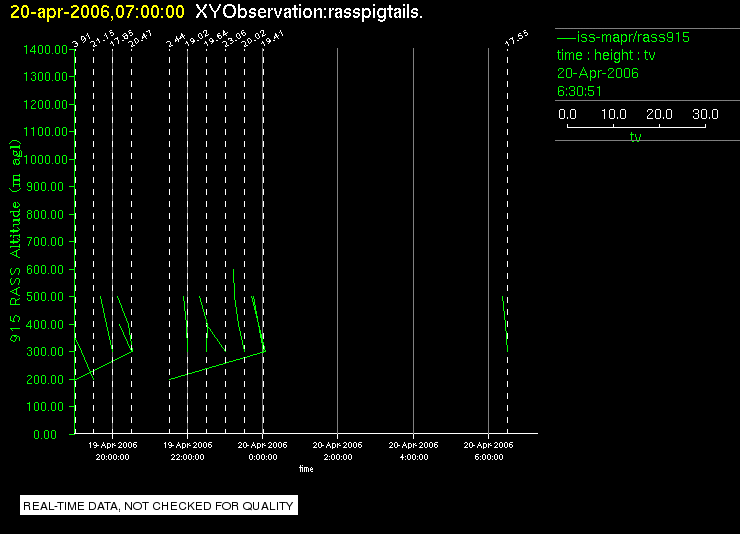
Task: Click the 'REAL-TIME DATA, NOT CHECKED FOR QUALITY' notice
Action: click(159, 506)
